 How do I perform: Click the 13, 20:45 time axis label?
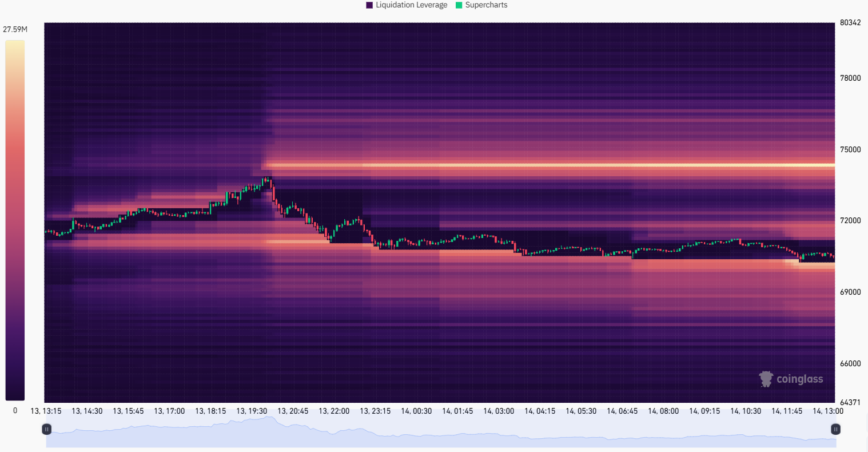pos(293,411)
